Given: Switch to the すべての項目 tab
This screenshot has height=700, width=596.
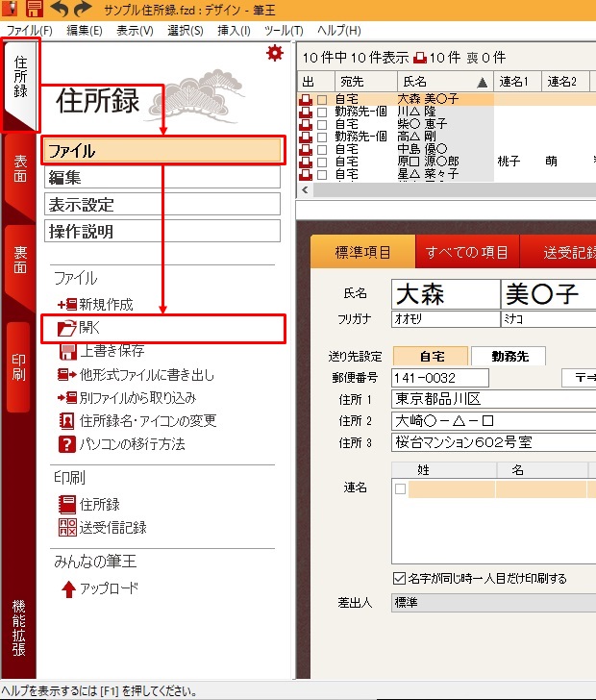Looking at the screenshot, I should pyautogui.click(x=466, y=252).
